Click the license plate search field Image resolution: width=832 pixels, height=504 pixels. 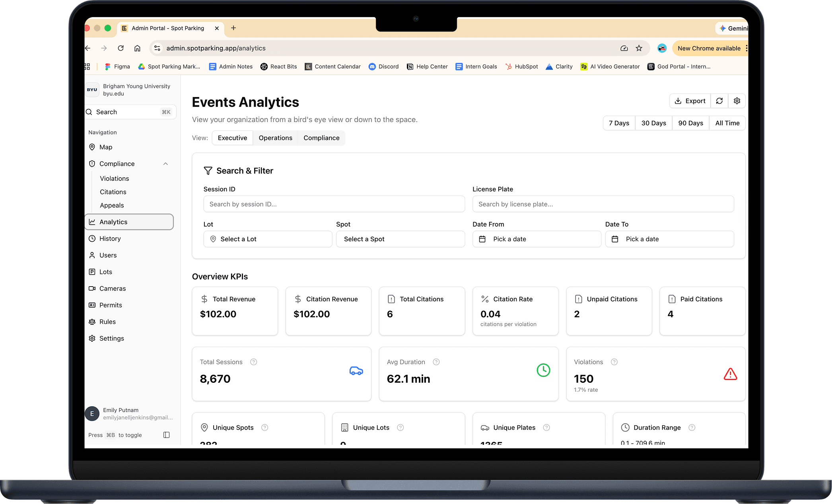[603, 204]
